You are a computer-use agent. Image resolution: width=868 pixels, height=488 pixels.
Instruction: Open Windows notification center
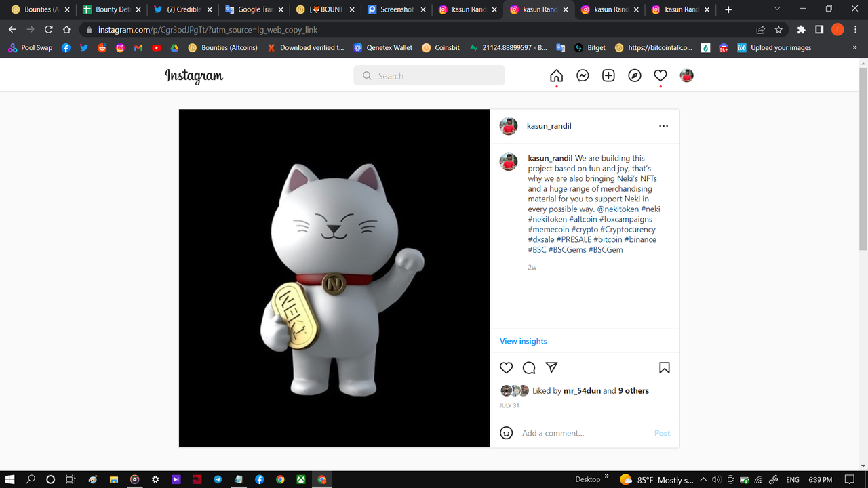(849, 479)
